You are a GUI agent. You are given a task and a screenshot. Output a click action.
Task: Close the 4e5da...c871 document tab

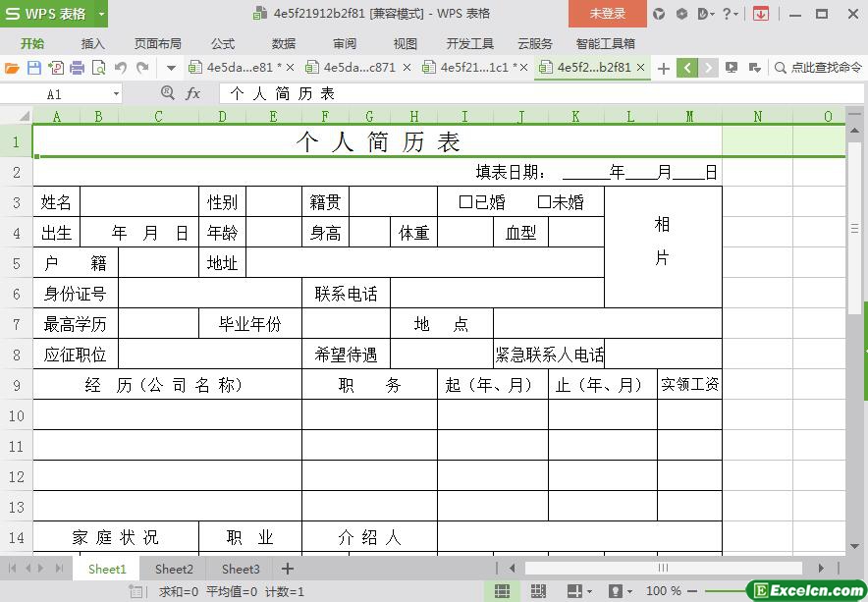pyautogui.click(x=407, y=68)
